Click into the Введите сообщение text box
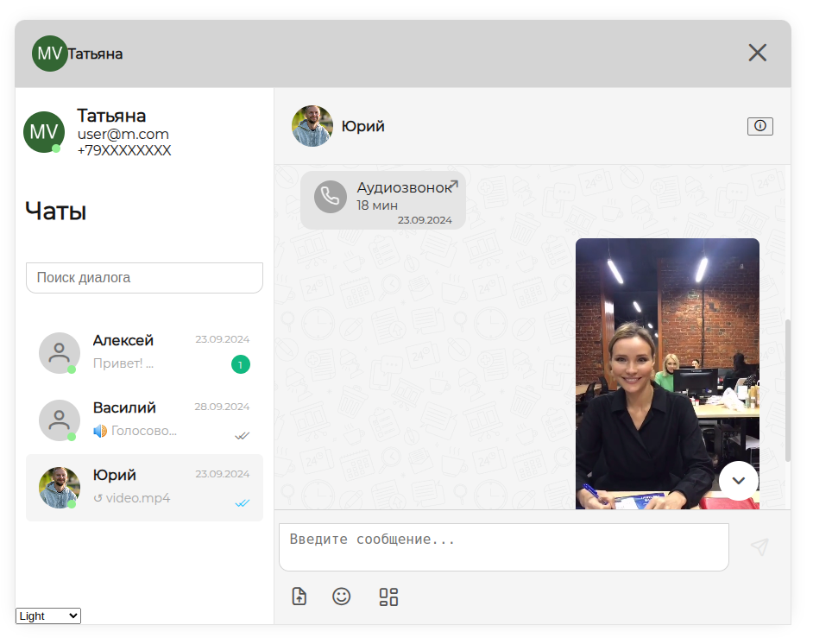 [504, 547]
